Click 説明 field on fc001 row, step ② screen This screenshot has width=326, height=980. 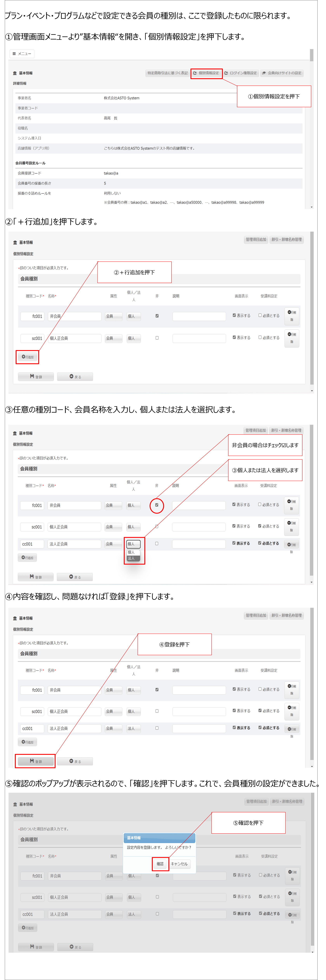199,316
